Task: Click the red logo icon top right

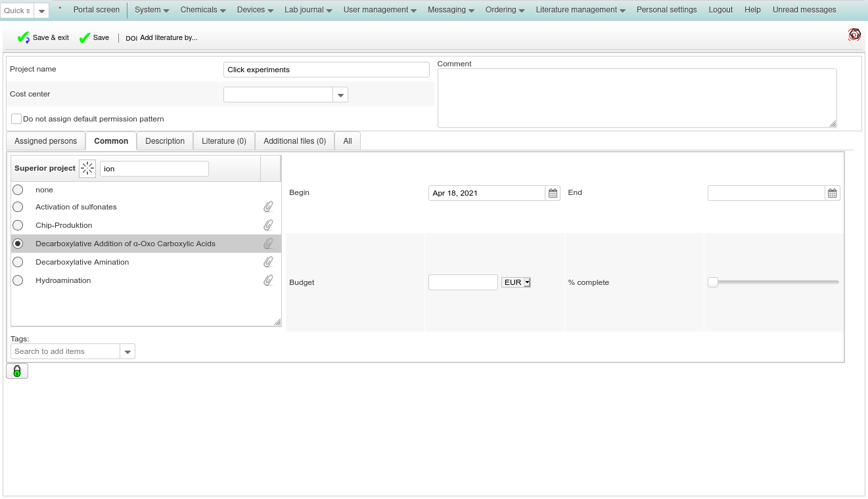Action: coord(854,35)
